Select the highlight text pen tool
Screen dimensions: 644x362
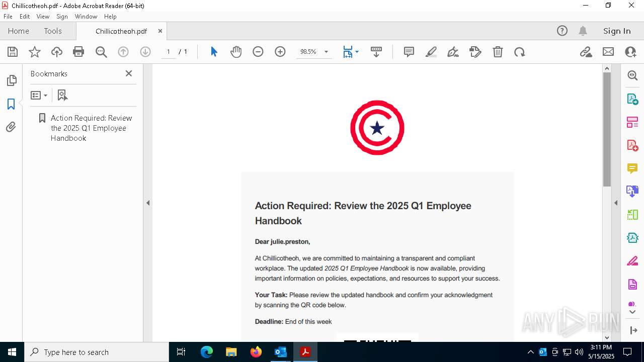point(431,52)
